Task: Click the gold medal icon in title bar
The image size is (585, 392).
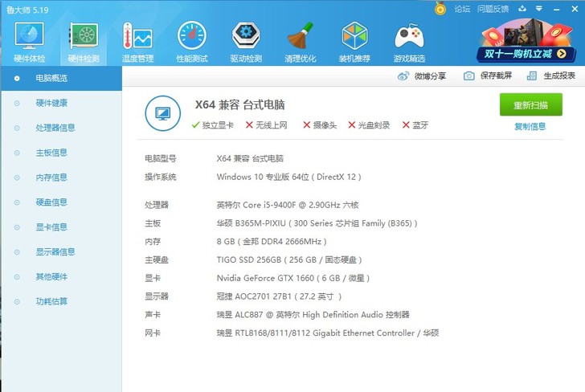Action: click(440, 9)
